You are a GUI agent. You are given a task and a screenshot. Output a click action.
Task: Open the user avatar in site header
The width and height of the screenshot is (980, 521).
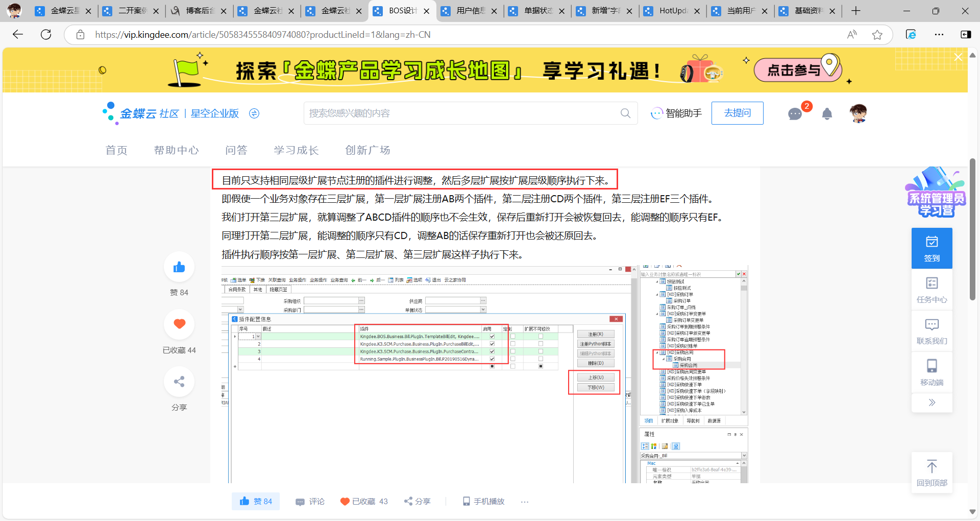tap(859, 113)
